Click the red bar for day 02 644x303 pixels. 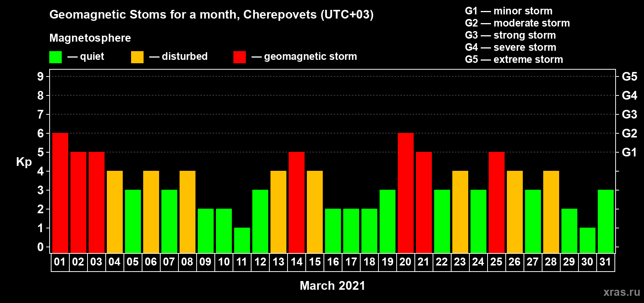tap(78, 203)
